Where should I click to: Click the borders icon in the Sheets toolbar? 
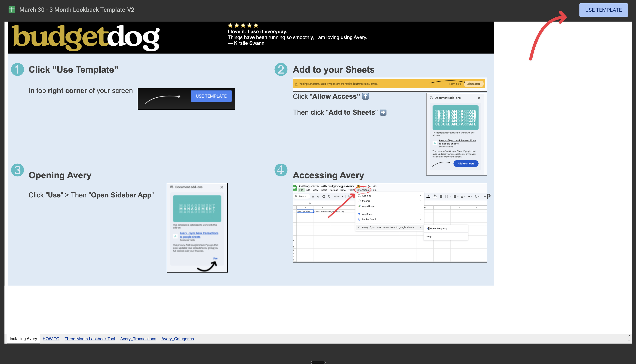click(441, 197)
